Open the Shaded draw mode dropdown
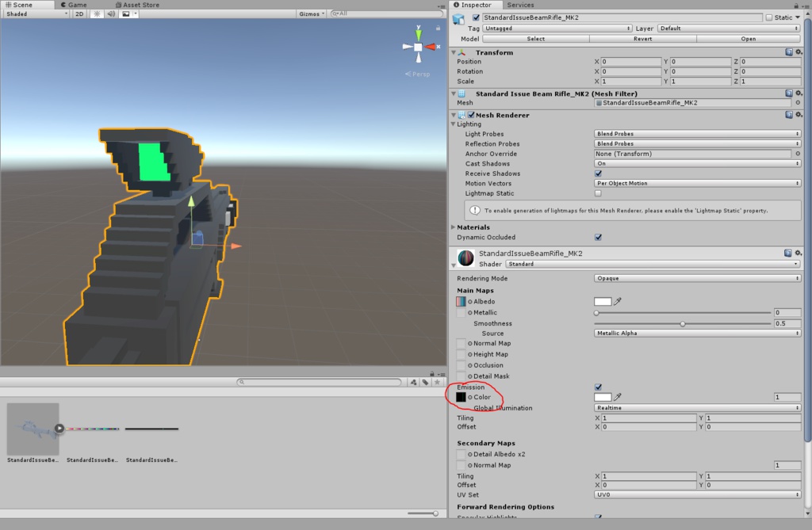This screenshot has width=812, height=530. 36,14
